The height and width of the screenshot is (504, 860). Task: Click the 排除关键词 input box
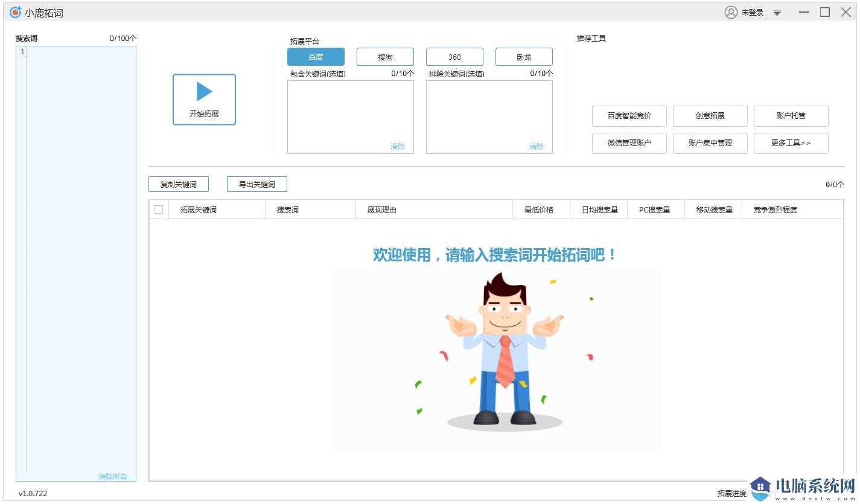tap(489, 117)
